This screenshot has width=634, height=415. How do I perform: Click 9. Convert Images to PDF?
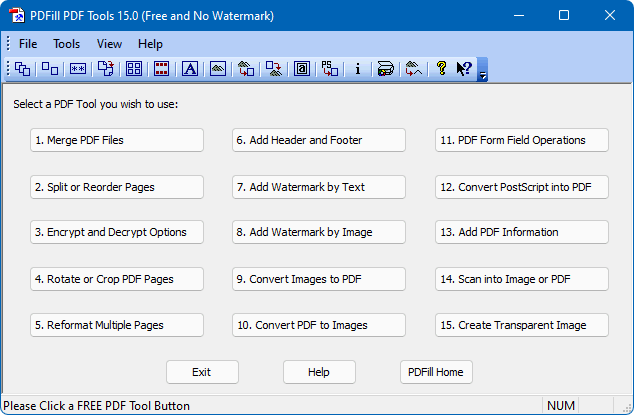319,279
